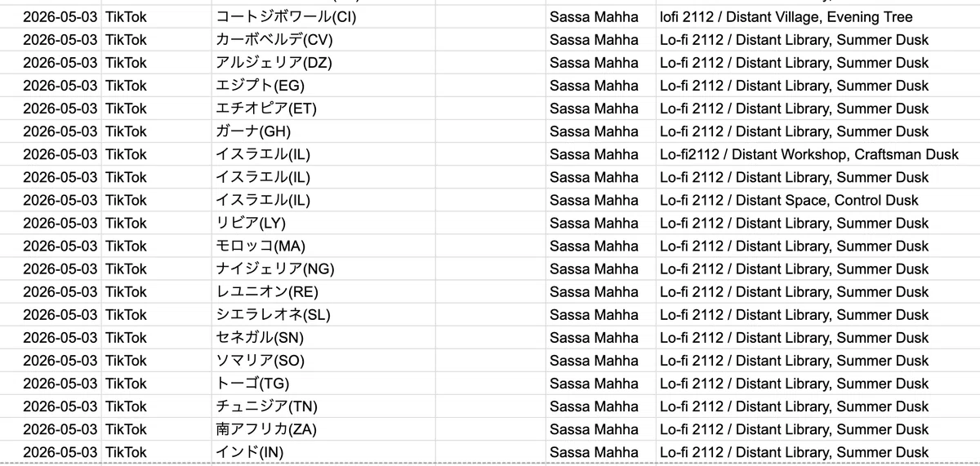The image size is (980, 466).
Task: Click the ナイジェリア(NG) cell
Action: (x=323, y=269)
